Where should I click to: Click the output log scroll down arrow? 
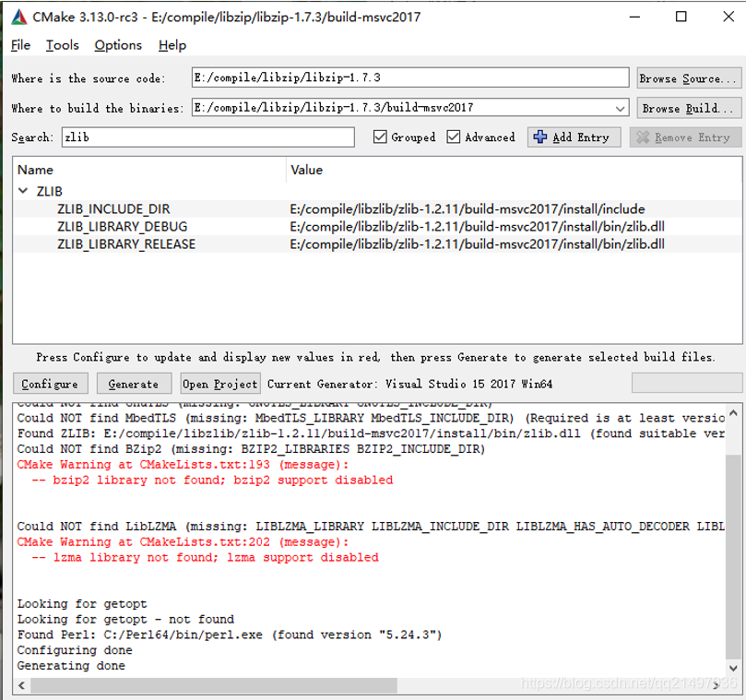(x=733, y=668)
